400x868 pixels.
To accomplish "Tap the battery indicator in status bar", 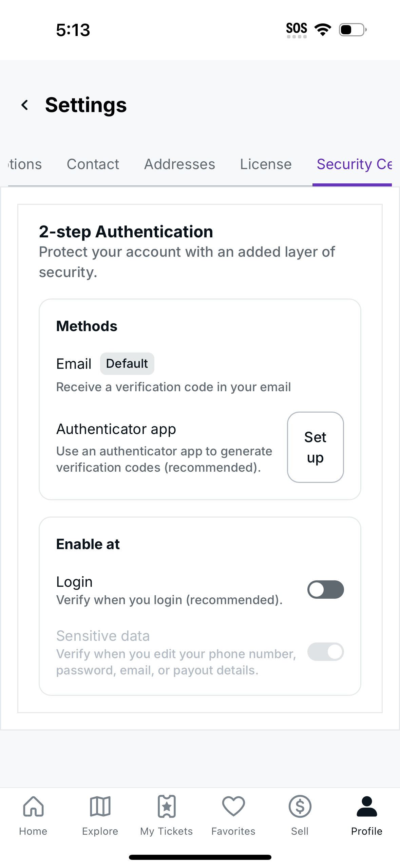I will [353, 30].
